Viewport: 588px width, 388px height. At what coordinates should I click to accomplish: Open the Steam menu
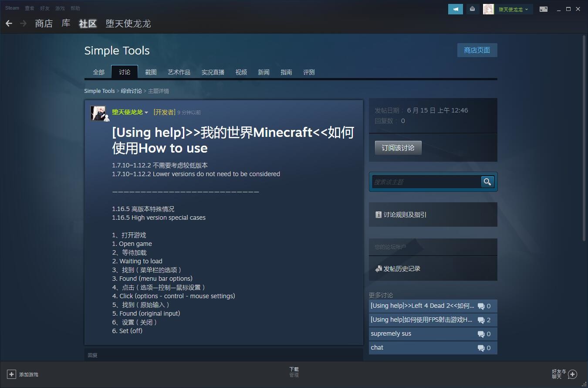point(12,8)
